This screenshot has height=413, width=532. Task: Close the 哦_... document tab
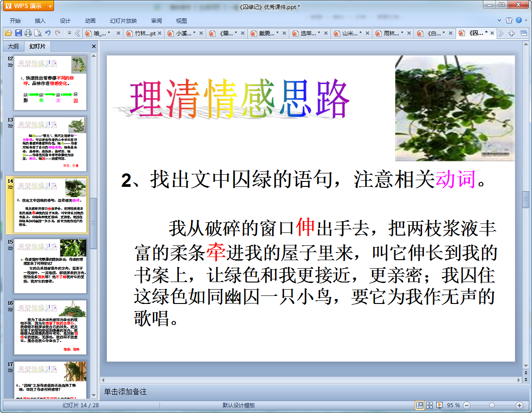point(118,33)
